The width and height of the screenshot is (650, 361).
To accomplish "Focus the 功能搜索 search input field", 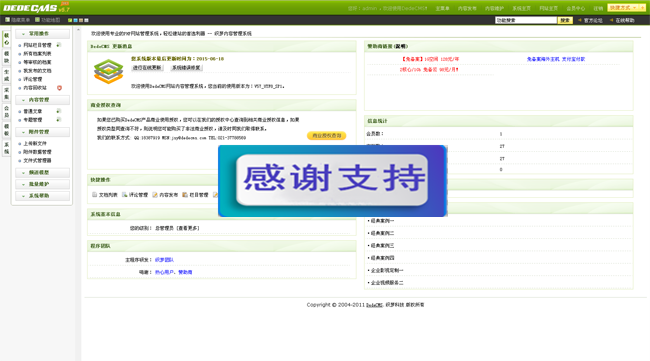I will (x=526, y=20).
